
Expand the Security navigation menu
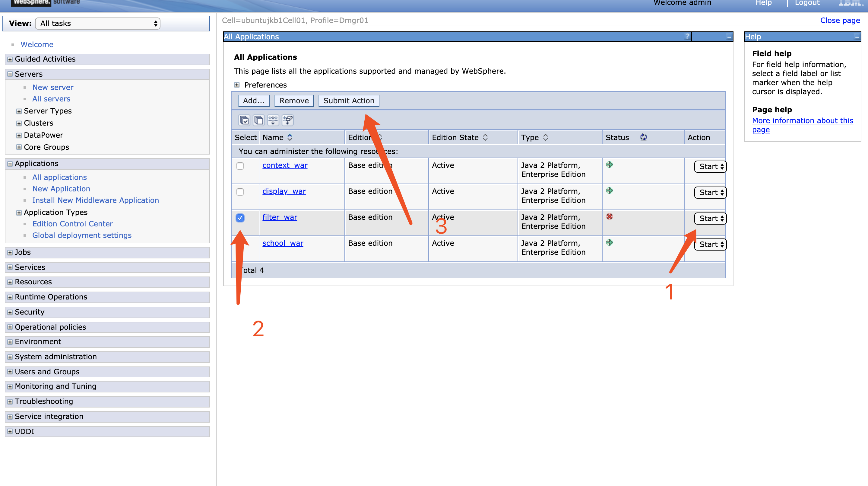pyautogui.click(x=10, y=312)
